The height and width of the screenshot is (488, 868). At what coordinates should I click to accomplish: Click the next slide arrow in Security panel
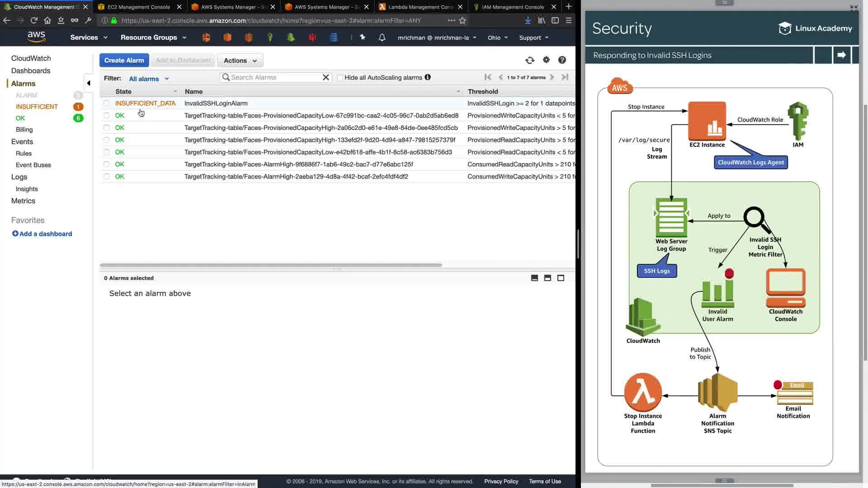[841, 55]
